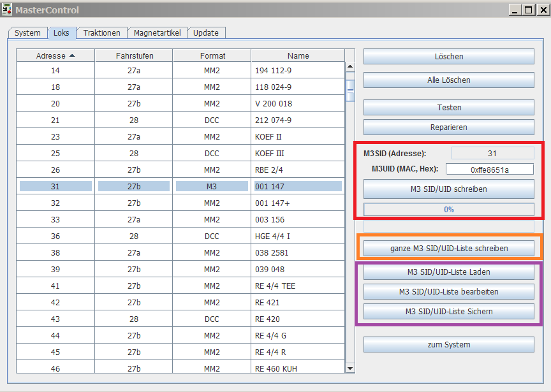The height and width of the screenshot is (392, 551).
Task: Go to the Magnetartikel tab
Action: 157,33
